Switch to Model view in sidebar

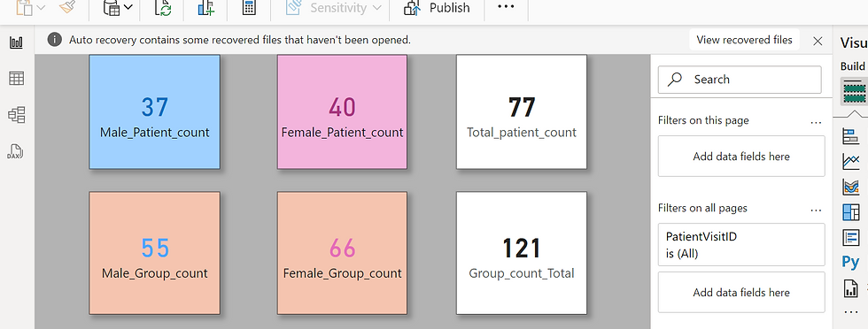tap(17, 115)
